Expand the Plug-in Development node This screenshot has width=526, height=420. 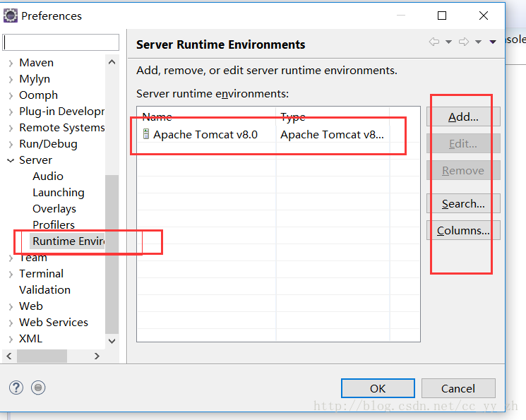[x=11, y=112]
